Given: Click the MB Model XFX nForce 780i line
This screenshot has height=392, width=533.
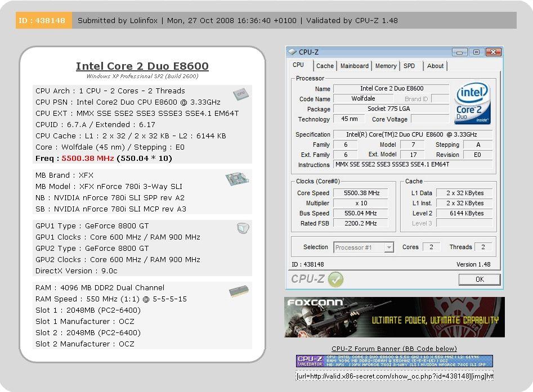Looking at the screenshot, I should tap(109, 187).
